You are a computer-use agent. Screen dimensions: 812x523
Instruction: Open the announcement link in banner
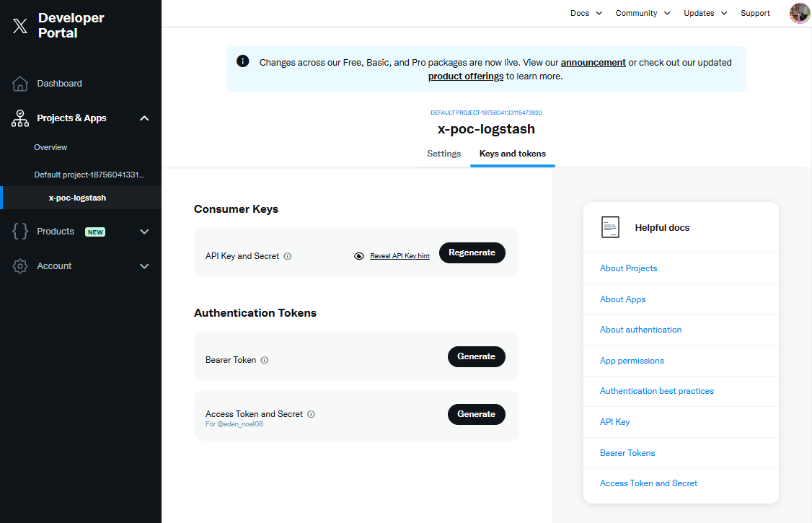pyautogui.click(x=593, y=63)
